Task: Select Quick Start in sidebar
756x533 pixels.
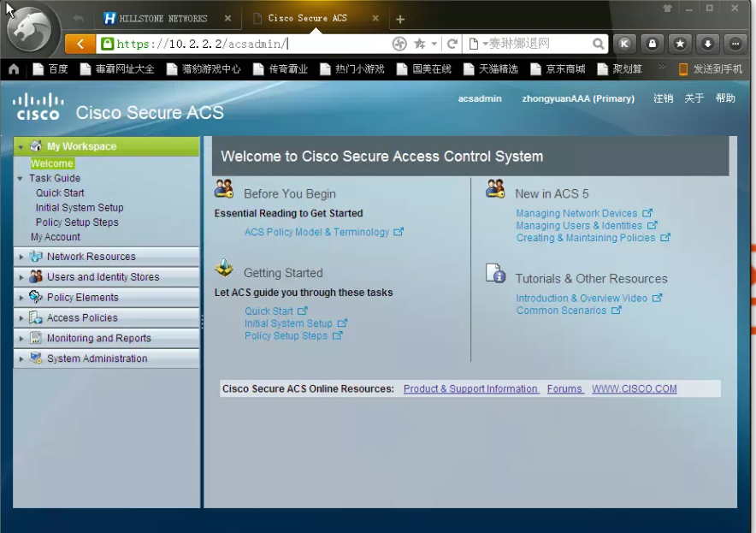Action: point(60,193)
